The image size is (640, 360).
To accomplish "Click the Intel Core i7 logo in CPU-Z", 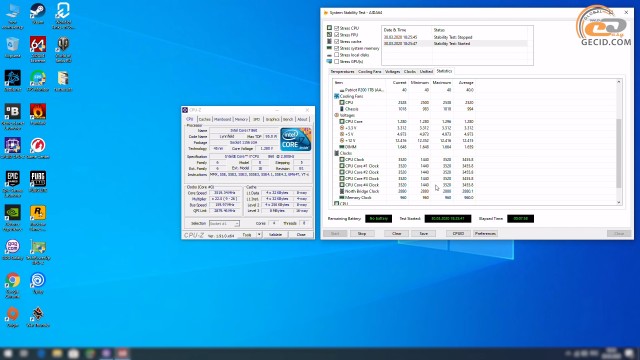I will pos(296,139).
